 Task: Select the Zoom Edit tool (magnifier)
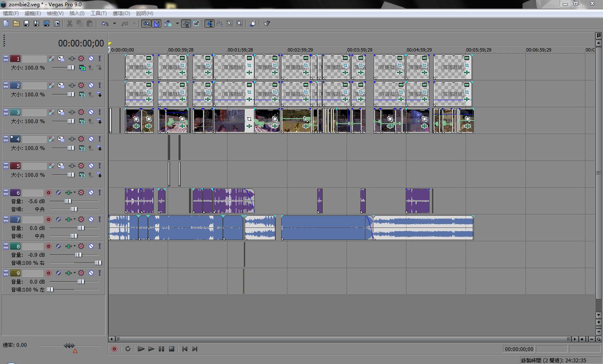point(240,24)
